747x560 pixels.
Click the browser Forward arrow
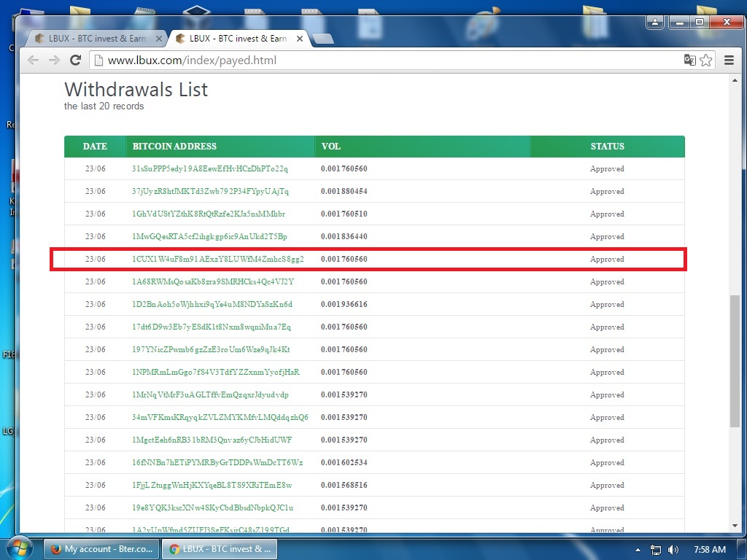tap(54, 60)
